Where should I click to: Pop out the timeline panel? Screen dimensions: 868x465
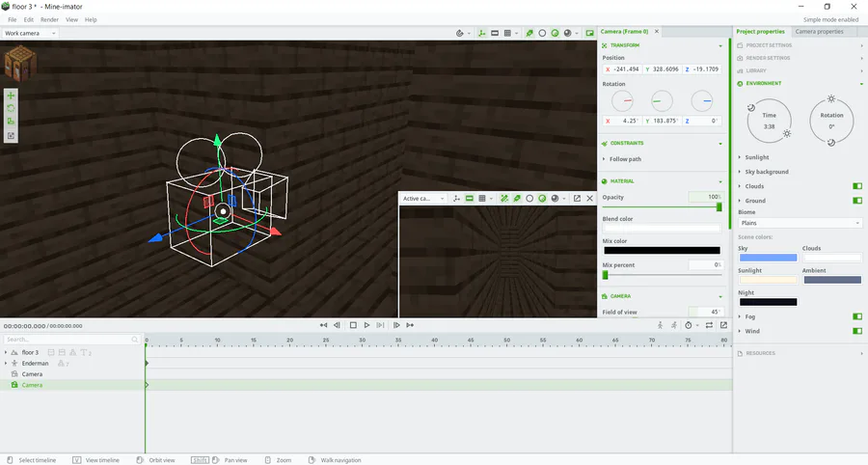point(723,325)
